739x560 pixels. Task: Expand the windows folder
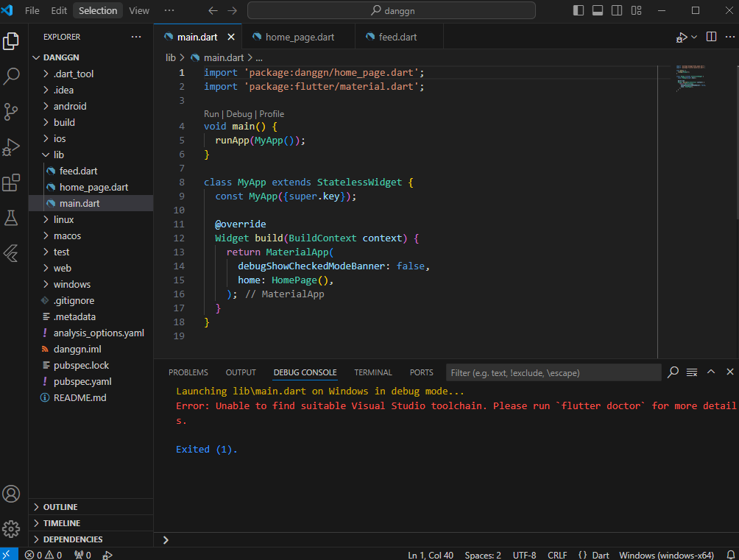[x=46, y=284]
